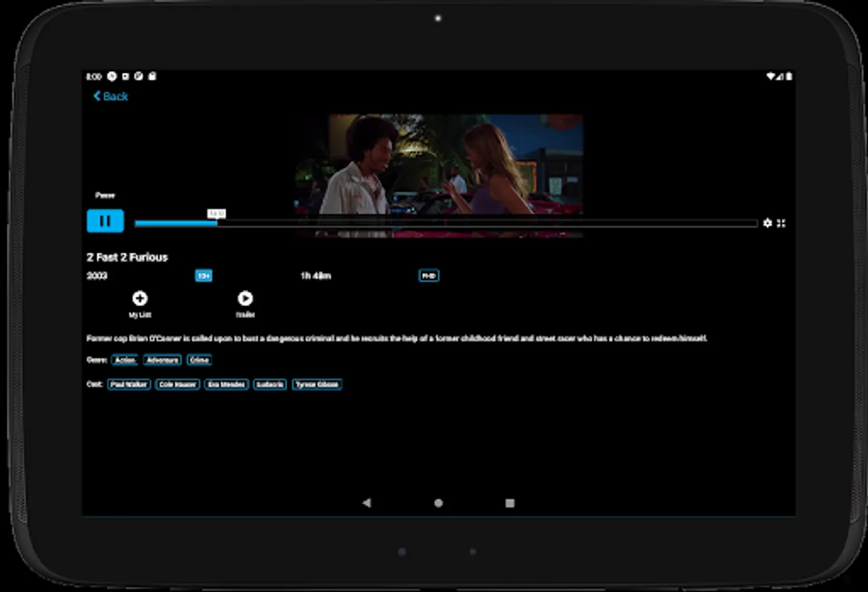Click the release year 2003

click(x=97, y=276)
